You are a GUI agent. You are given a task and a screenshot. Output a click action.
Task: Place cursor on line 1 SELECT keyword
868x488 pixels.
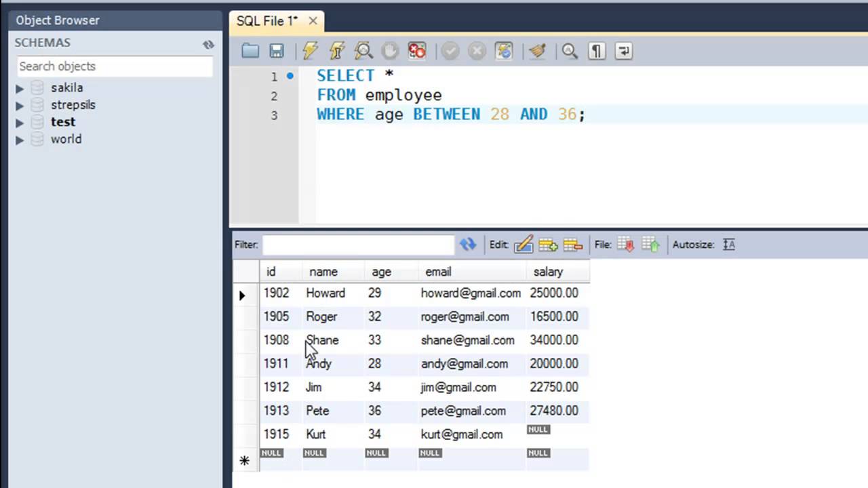pyautogui.click(x=345, y=75)
